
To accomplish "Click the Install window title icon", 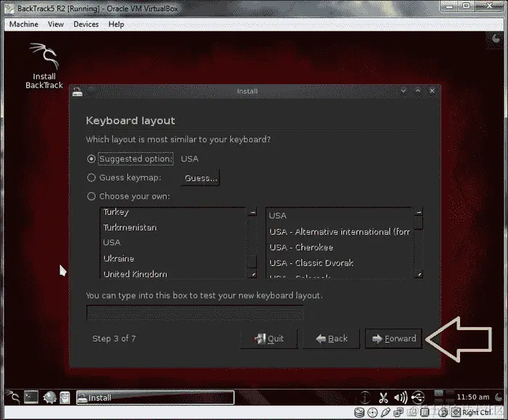I will [x=77, y=91].
